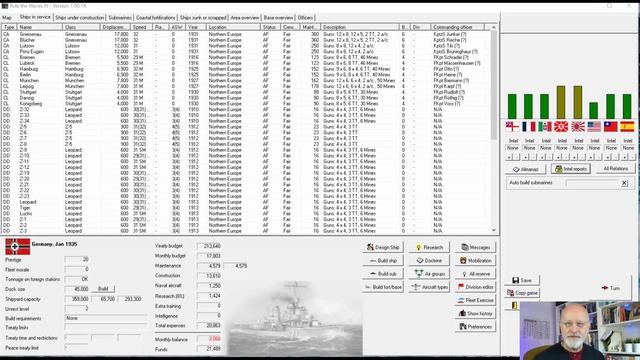Open the Officers tab

[x=305, y=18]
